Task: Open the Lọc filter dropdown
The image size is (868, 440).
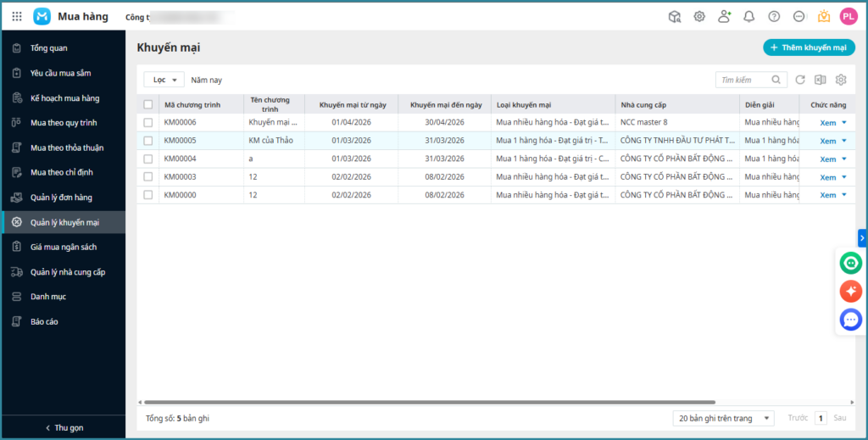Action: pos(164,80)
